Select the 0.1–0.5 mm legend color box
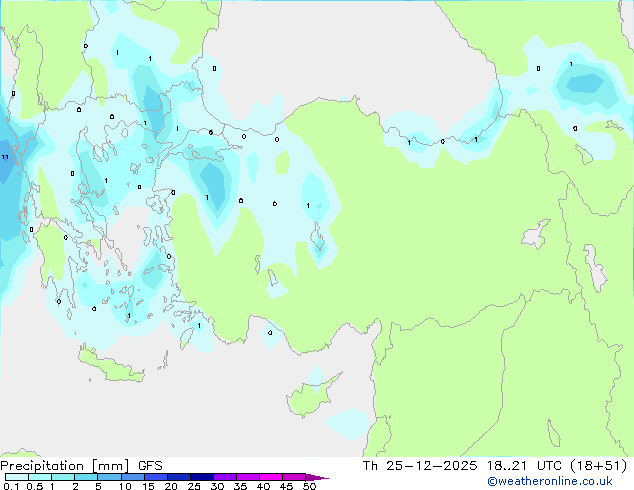Screen dimensions: 634x490 tap(17, 477)
